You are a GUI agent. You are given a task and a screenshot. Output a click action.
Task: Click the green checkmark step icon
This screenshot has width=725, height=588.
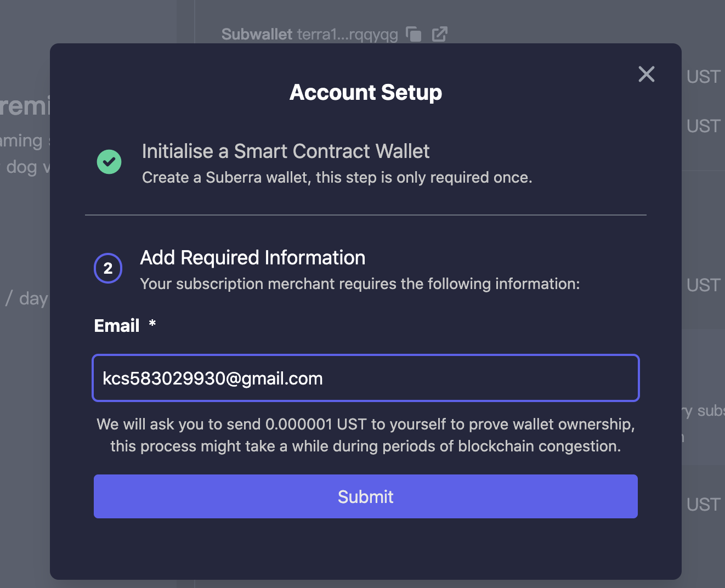[109, 162]
